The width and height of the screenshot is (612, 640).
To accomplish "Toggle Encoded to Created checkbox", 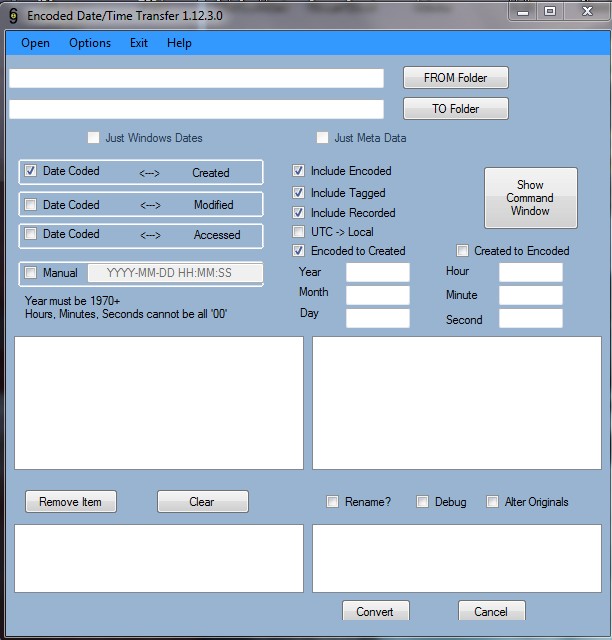I will (298, 250).
